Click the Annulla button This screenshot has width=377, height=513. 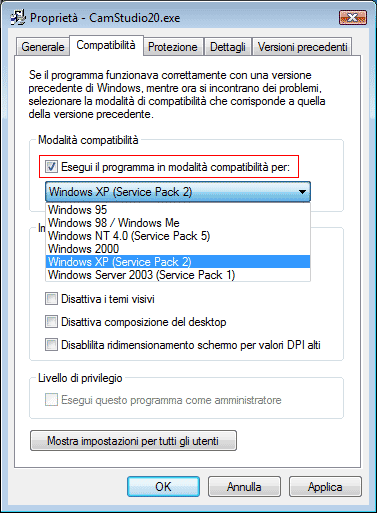(x=244, y=487)
